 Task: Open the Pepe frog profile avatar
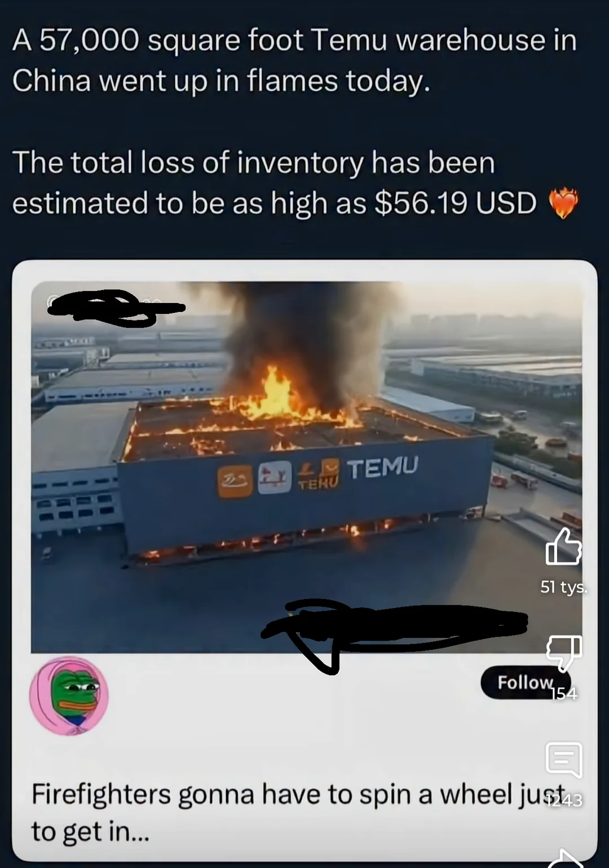[69, 695]
